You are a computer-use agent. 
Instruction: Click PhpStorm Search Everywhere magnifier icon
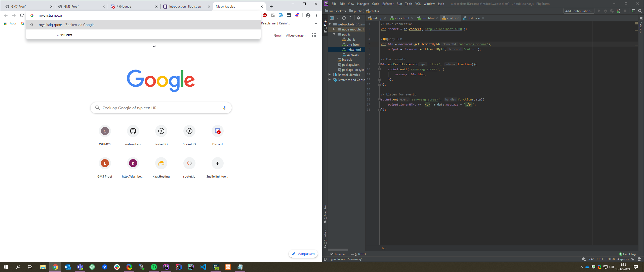tap(640, 11)
